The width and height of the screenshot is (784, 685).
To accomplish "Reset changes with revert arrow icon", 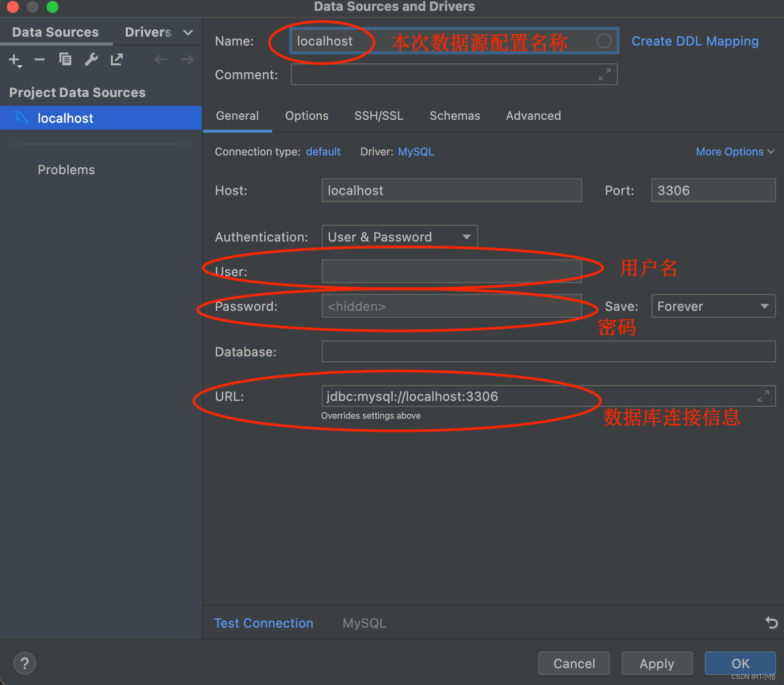I will 771,622.
